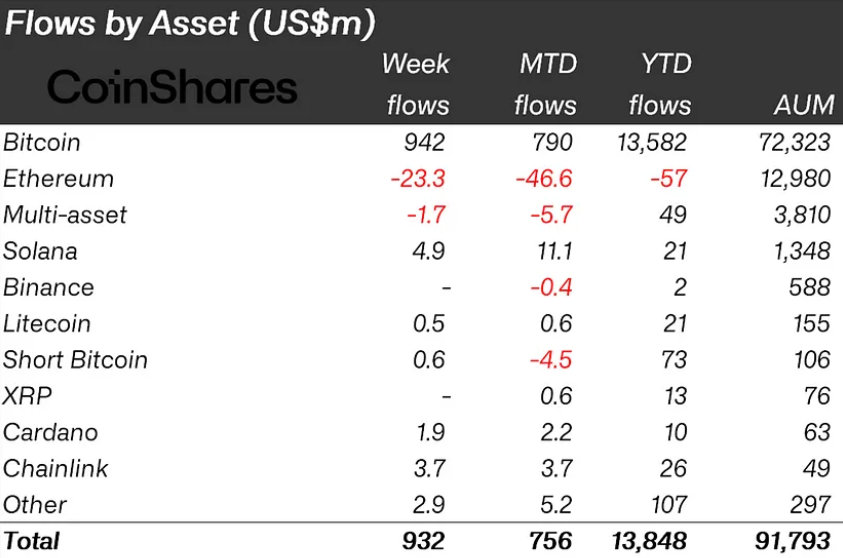
Task: Click the total AUM value 91,793
Action: 793,541
